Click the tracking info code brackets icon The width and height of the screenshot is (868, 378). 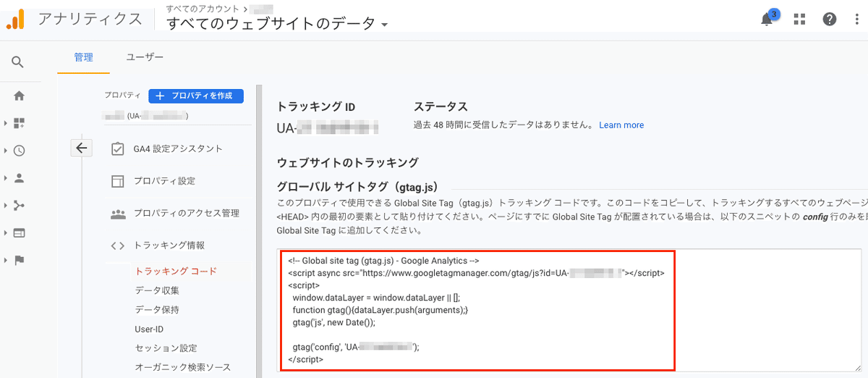click(x=118, y=245)
